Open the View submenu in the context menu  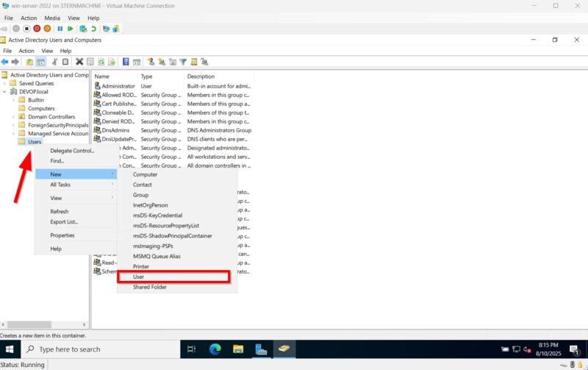point(76,198)
